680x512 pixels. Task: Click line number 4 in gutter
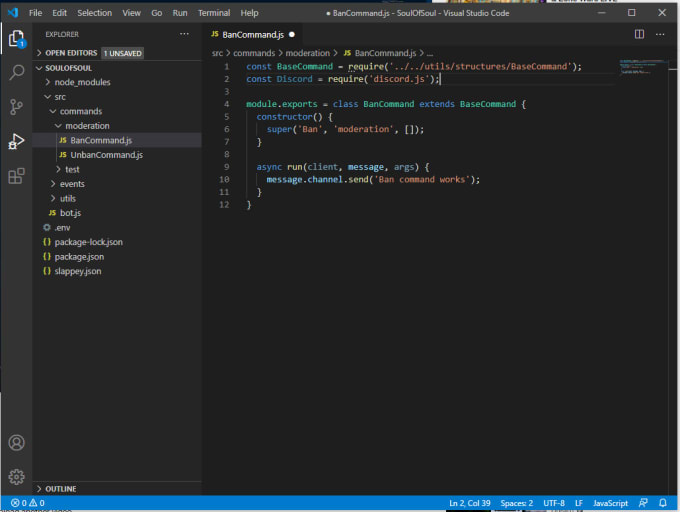click(226, 104)
